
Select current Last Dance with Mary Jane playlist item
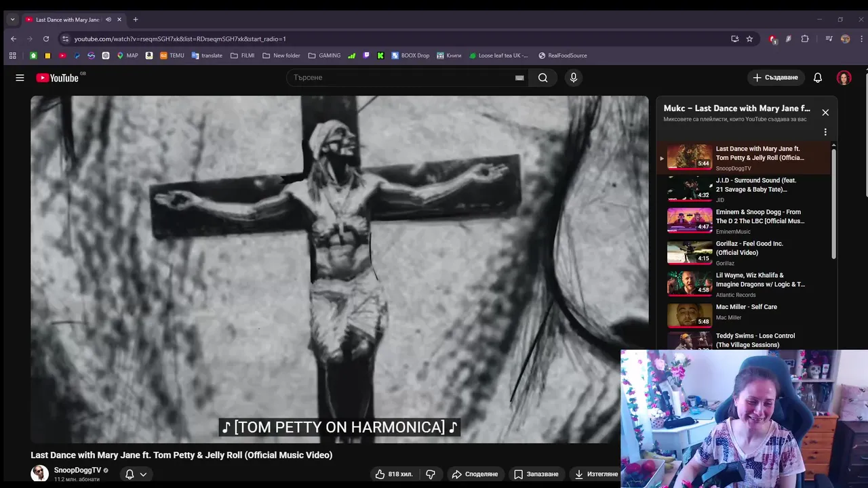click(743, 158)
